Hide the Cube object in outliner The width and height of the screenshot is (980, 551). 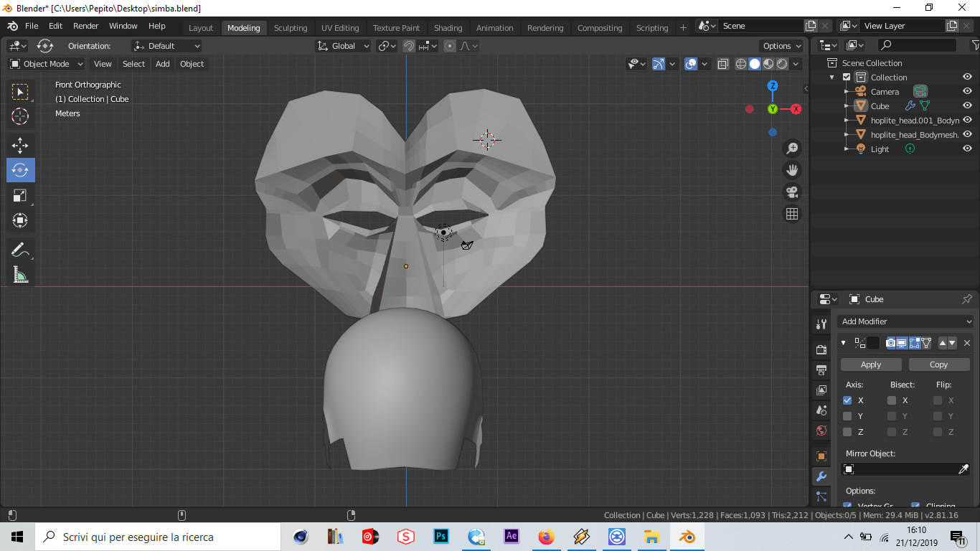967,105
